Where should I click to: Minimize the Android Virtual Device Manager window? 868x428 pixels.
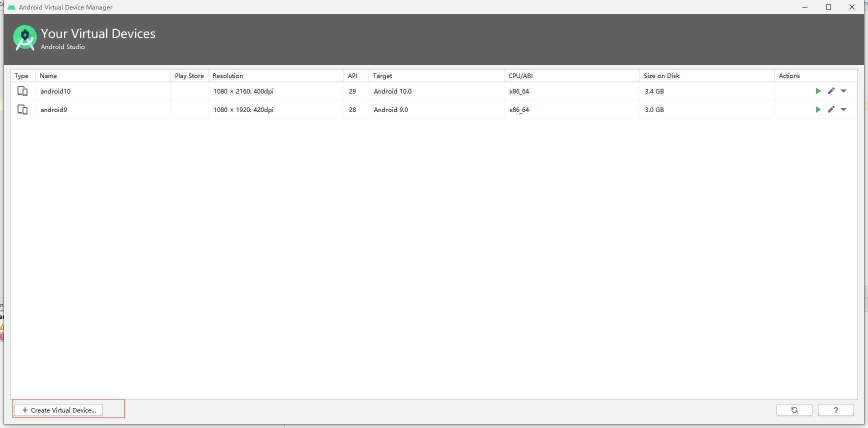[x=805, y=7]
